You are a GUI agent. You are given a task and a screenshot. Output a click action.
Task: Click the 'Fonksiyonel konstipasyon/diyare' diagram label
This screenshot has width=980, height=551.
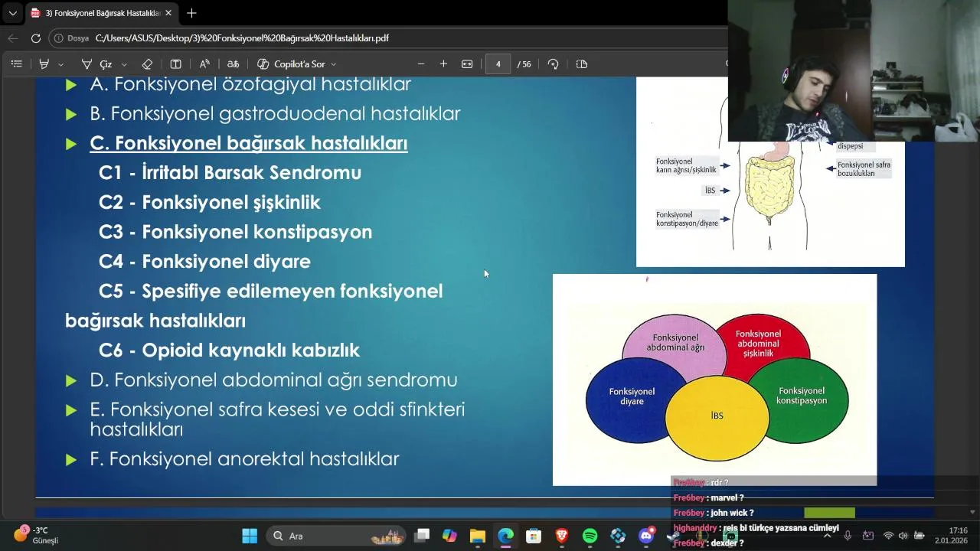pos(687,219)
